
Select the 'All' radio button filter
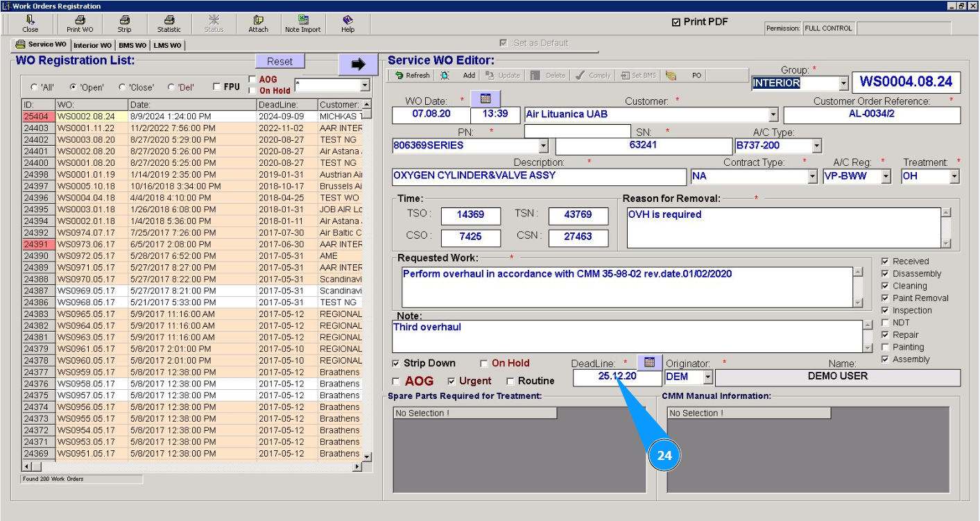34,87
